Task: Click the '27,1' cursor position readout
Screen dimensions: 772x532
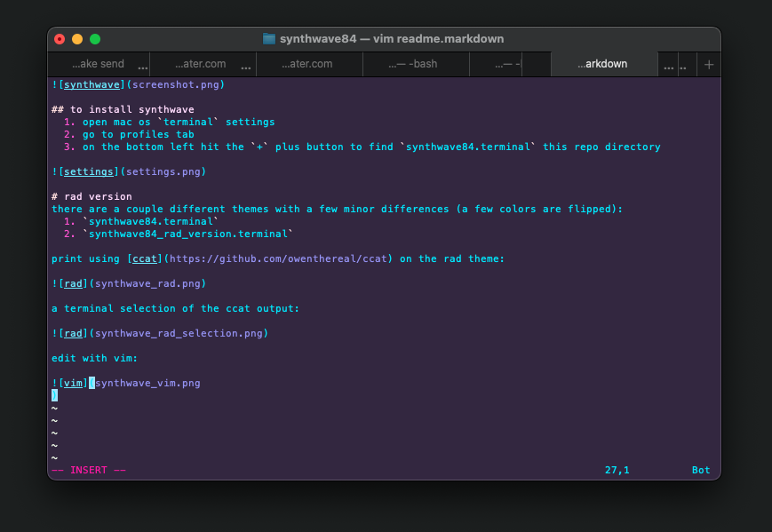Action: tap(617, 470)
